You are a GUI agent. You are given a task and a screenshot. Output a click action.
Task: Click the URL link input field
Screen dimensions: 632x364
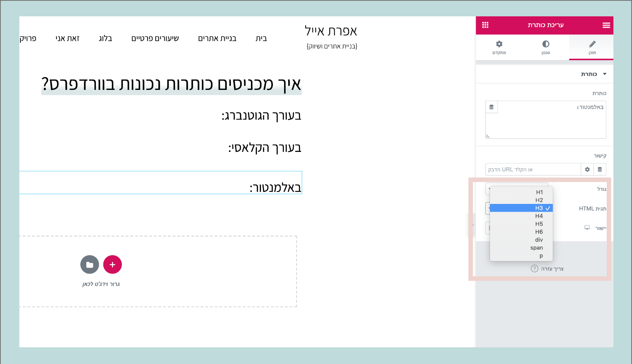point(533,169)
